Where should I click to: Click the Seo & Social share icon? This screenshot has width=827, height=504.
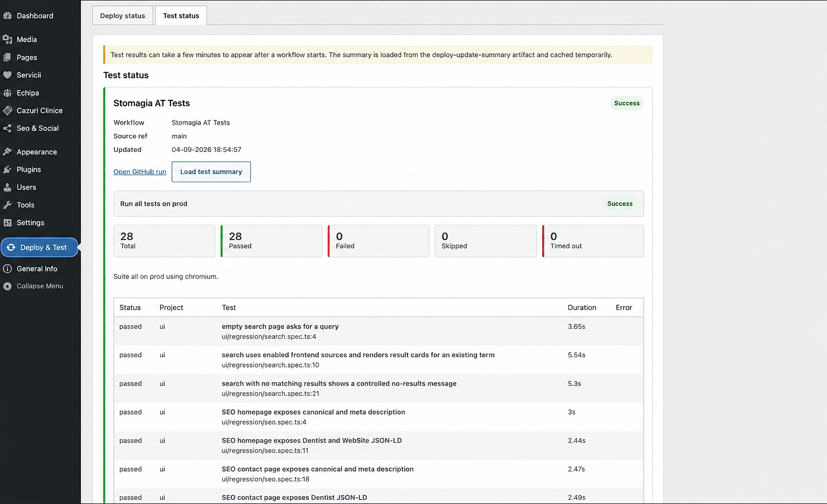click(7, 129)
